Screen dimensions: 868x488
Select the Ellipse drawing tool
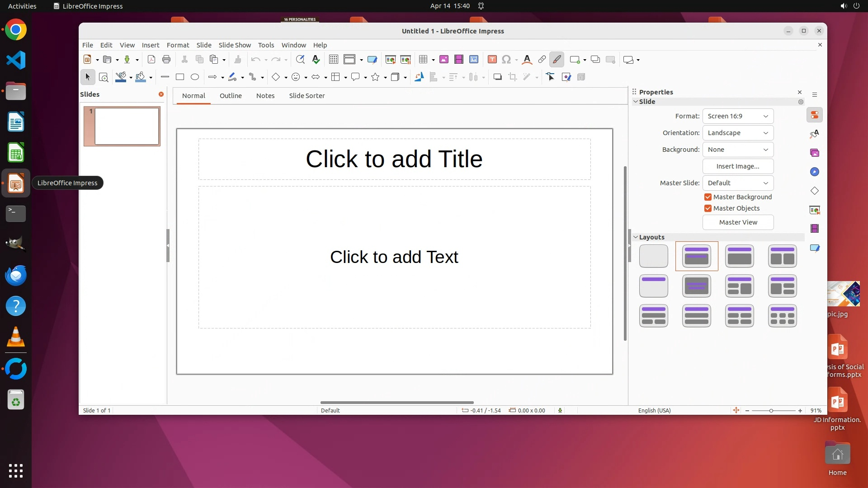[x=195, y=77]
